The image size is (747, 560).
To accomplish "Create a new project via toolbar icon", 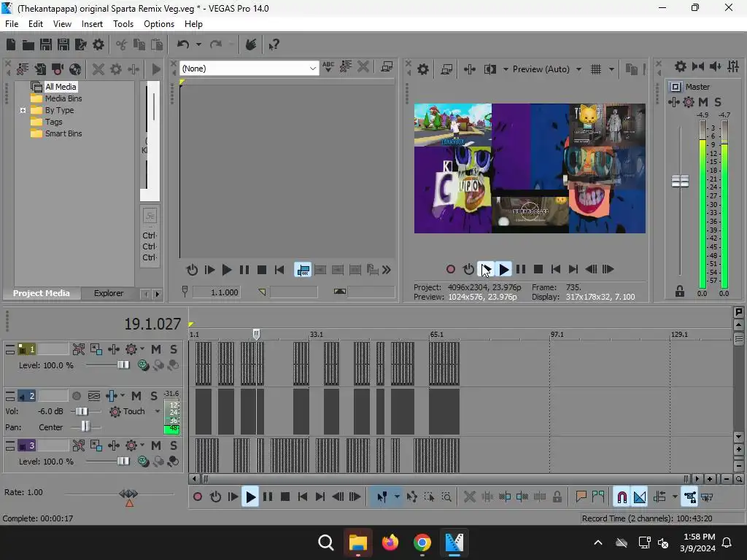I will 11,44.
